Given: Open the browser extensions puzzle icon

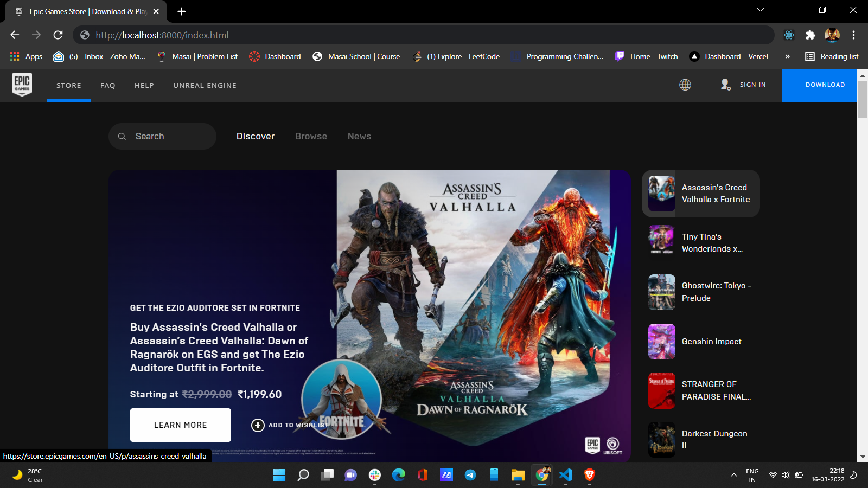Looking at the screenshot, I should 810,35.
